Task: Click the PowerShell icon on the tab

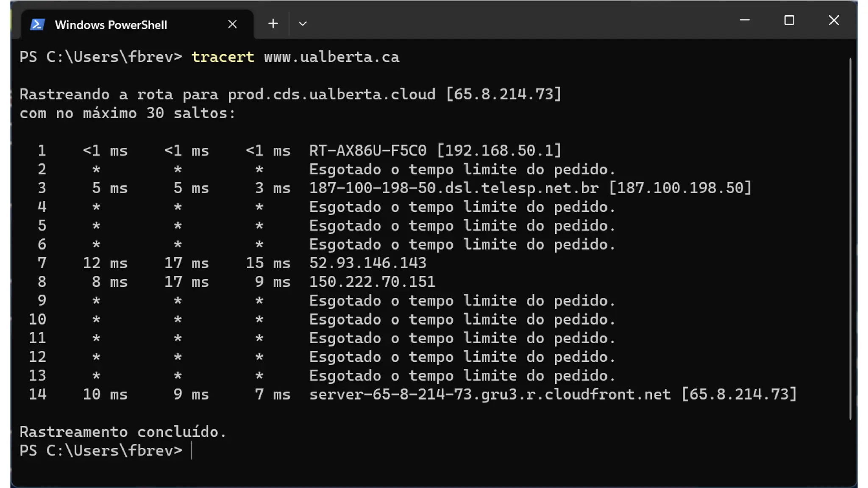Action: 37,25
